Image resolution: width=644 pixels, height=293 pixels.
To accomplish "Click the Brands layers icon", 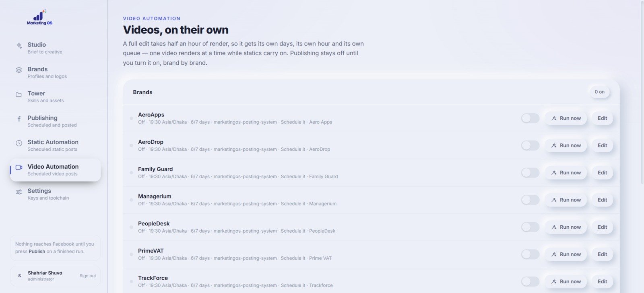I will click(19, 70).
